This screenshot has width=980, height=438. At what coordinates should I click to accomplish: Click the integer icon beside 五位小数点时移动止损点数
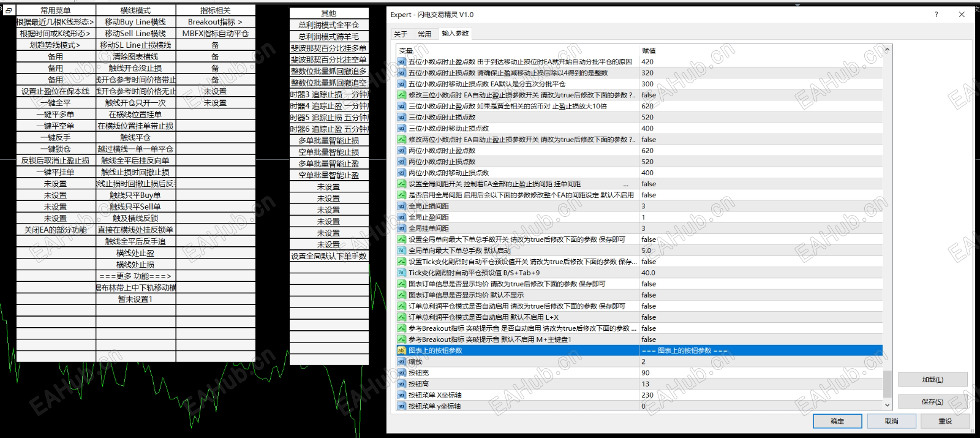tap(402, 84)
